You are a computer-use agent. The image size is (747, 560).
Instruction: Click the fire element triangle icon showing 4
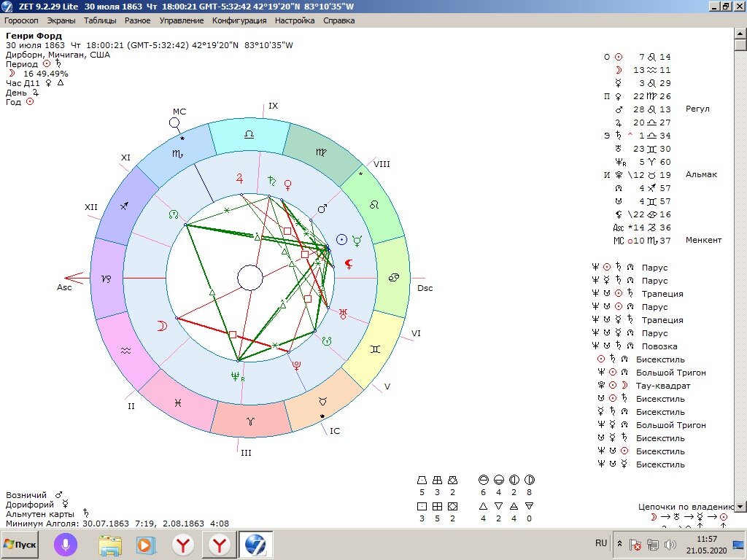[483, 506]
